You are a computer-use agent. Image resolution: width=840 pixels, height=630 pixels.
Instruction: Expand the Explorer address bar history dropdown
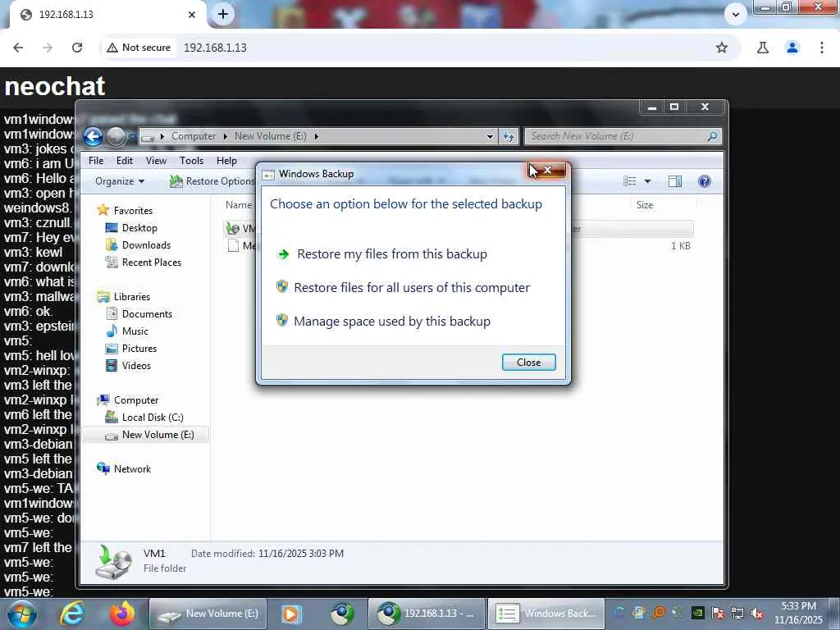coord(490,137)
